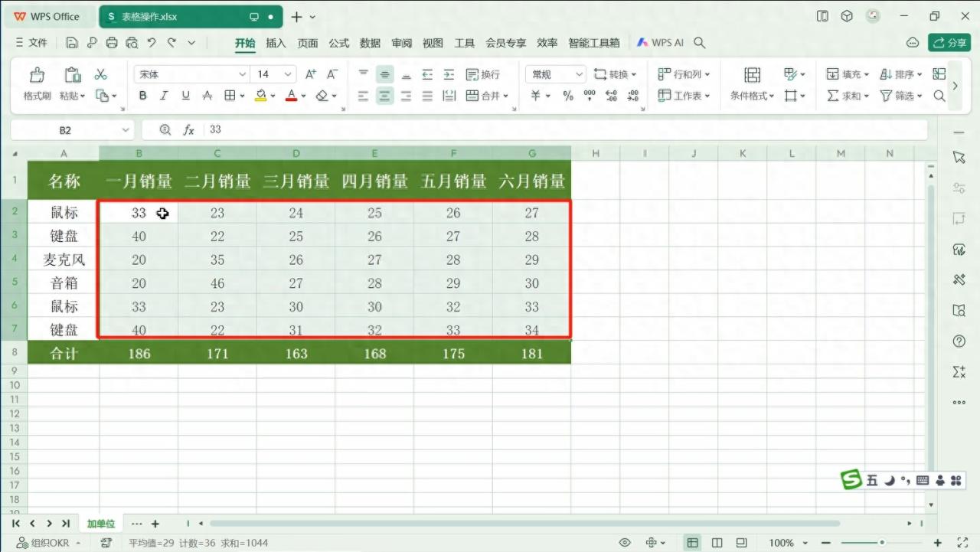The height and width of the screenshot is (552, 980).
Task: Click the add new sheet plus button
Action: click(x=155, y=524)
